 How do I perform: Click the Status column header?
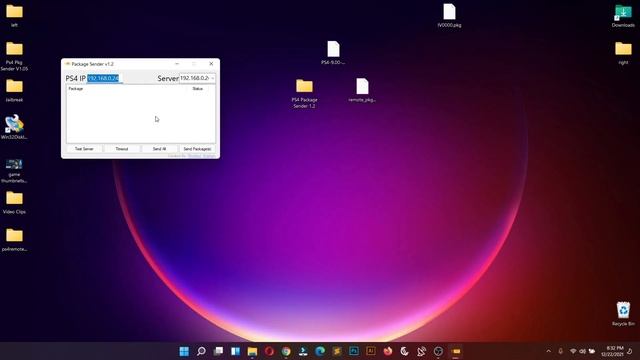click(198, 89)
